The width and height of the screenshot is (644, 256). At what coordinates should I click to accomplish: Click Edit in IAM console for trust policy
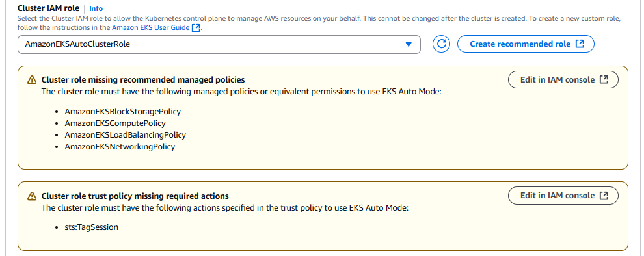tap(563, 196)
